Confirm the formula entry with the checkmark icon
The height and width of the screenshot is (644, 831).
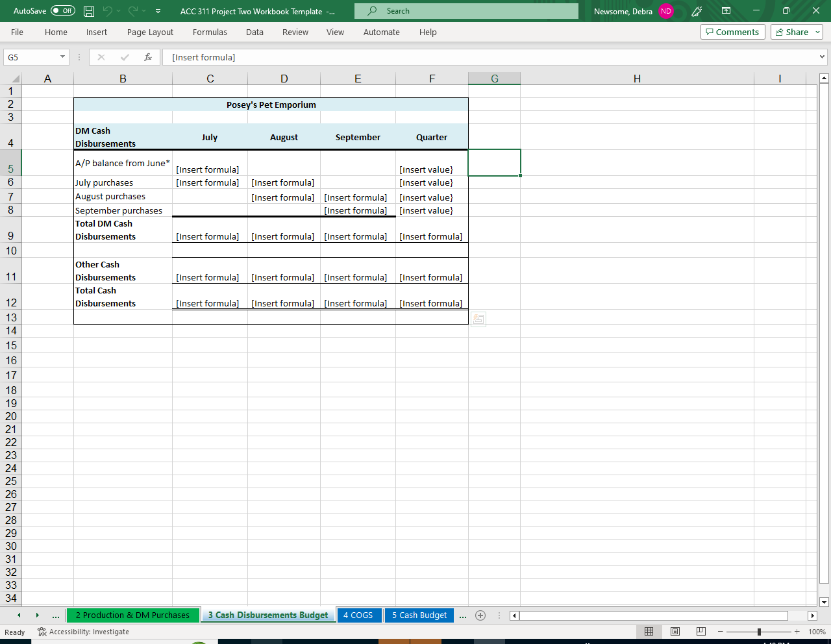[x=125, y=57]
